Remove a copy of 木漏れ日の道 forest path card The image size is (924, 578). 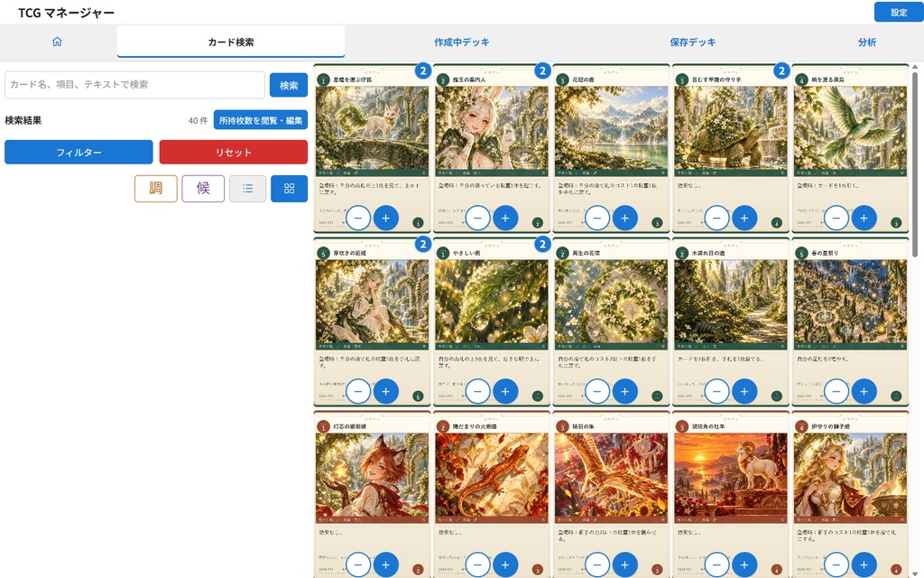(717, 392)
